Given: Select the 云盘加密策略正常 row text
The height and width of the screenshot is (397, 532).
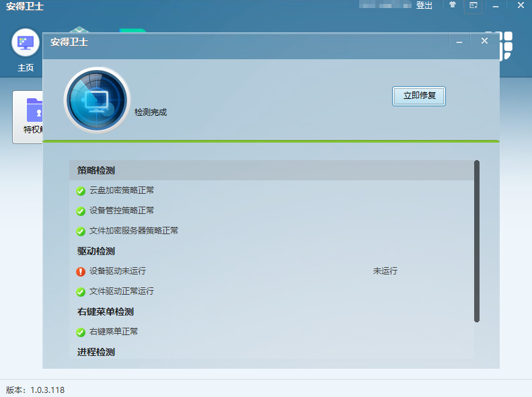Looking at the screenshot, I should (122, 190).
